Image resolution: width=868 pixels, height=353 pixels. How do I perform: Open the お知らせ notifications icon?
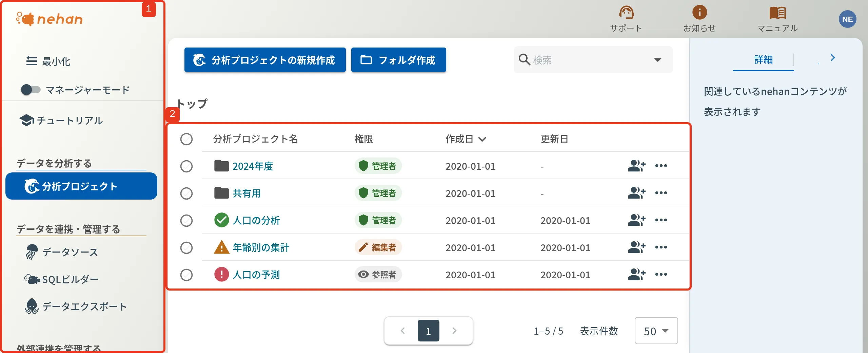[699, 13]
